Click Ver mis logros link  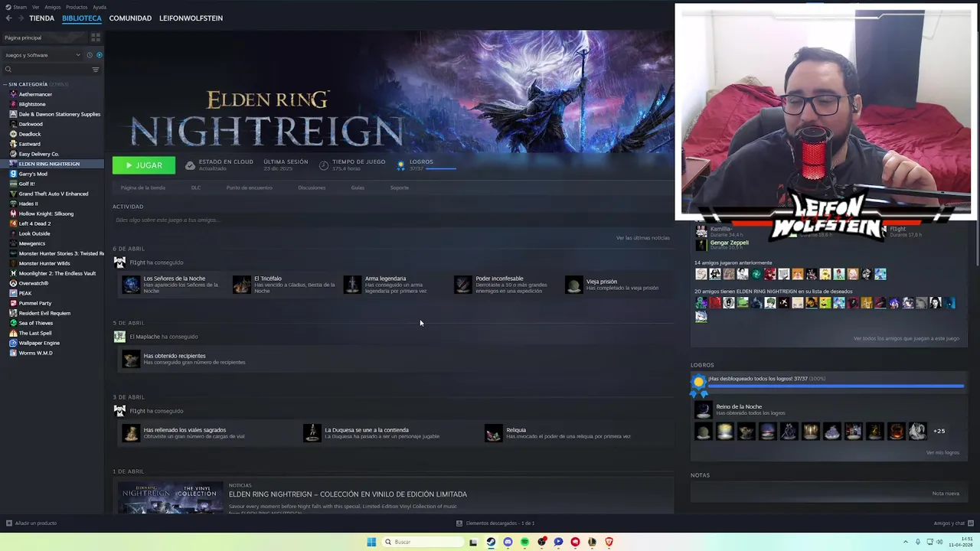point(942,452)
